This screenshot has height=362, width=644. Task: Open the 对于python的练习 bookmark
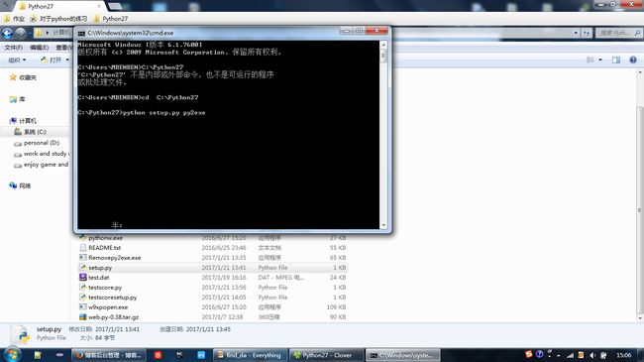click(x=58, y=19)
